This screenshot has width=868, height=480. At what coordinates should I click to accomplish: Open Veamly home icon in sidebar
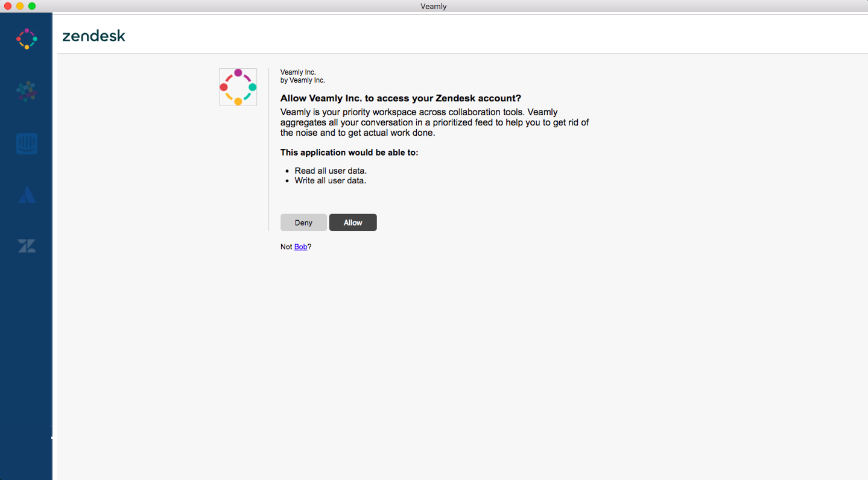tap(27, 39)
